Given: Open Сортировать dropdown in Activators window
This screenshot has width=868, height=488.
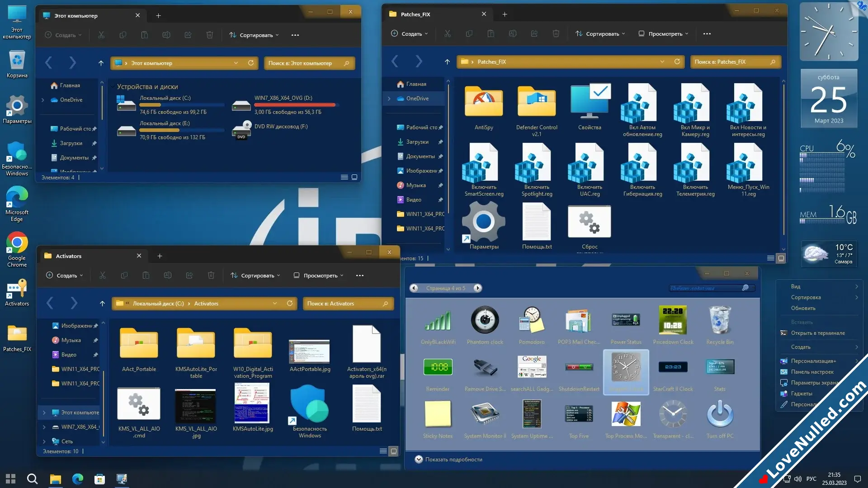Looking at the screenshot, I should point(258,275).
